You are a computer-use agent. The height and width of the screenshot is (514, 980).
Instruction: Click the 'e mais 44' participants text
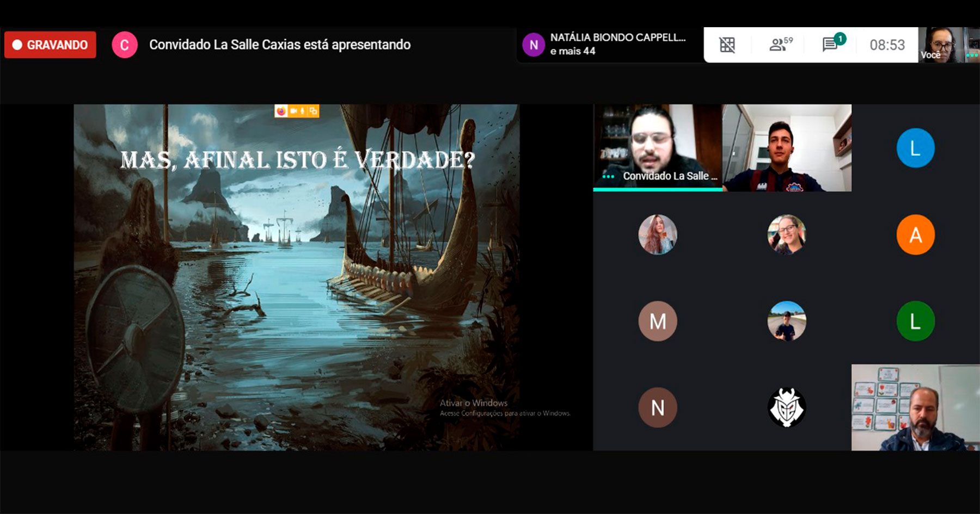tap(573, 51)
